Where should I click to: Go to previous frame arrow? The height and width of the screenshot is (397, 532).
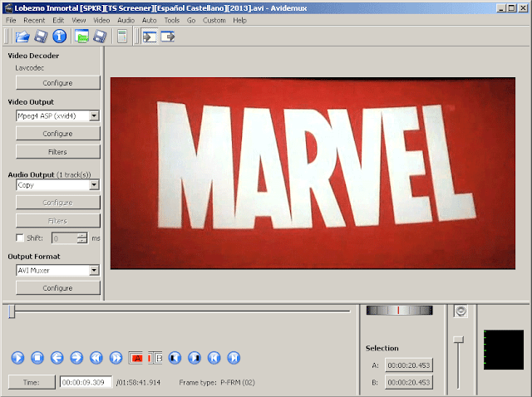point(57,358)
